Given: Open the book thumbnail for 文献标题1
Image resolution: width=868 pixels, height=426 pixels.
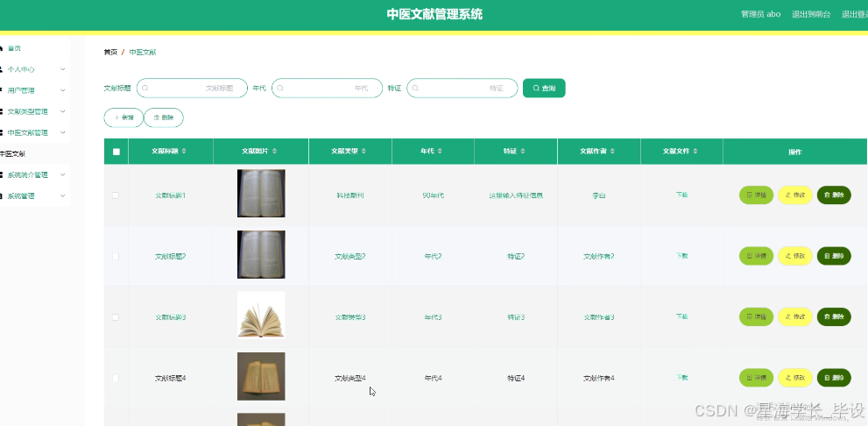Looking at the screenshot, I should pyautogui.click(x=261, y=194).
